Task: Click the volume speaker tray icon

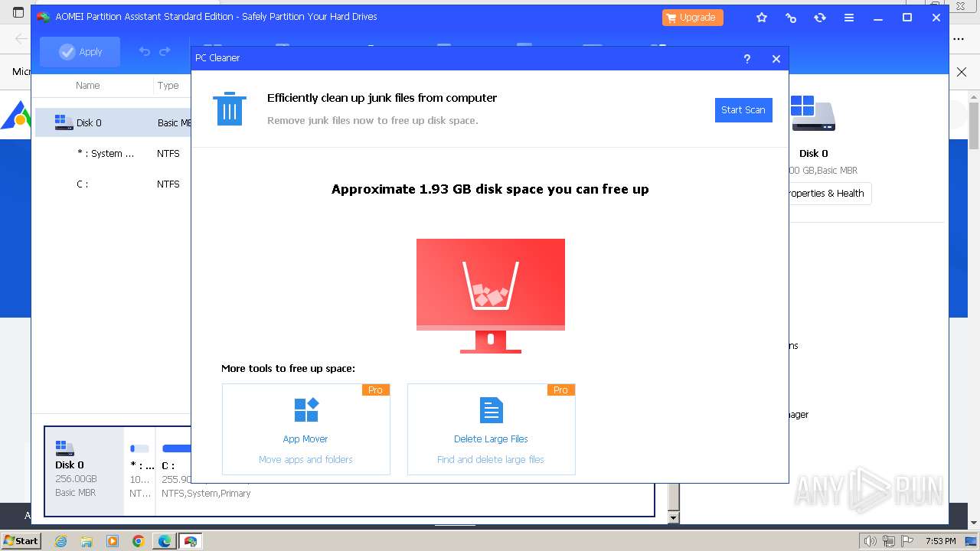Action: pos(871,541)
